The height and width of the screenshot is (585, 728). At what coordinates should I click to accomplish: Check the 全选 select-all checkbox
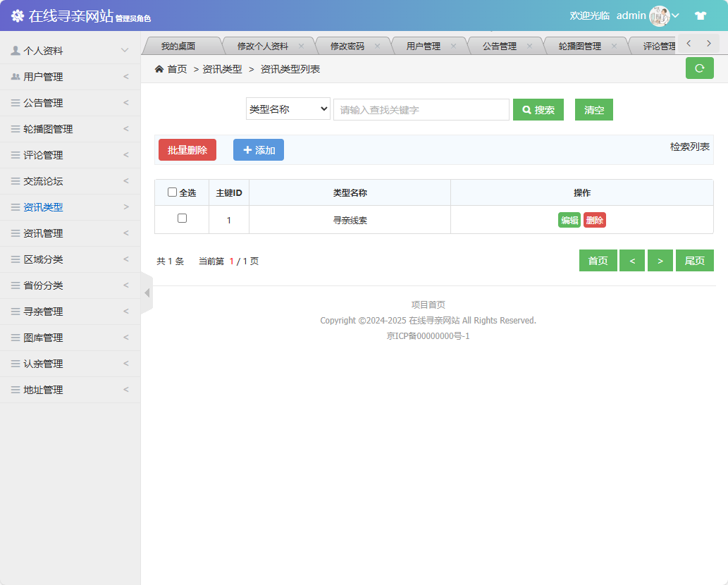click(x=173, y=192)
